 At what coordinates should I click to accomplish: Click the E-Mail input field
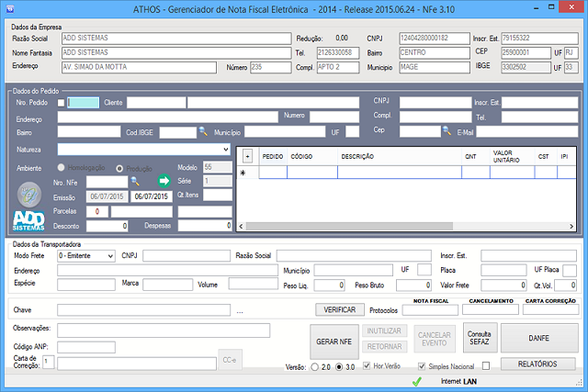tap(527, 132)
